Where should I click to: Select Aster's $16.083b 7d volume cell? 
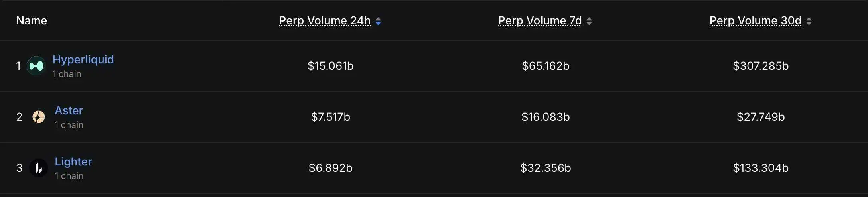[545, 117]
